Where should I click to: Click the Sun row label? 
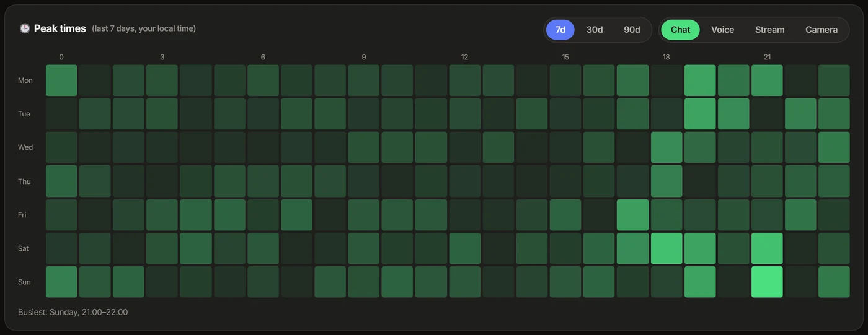(x=25, y=282)
